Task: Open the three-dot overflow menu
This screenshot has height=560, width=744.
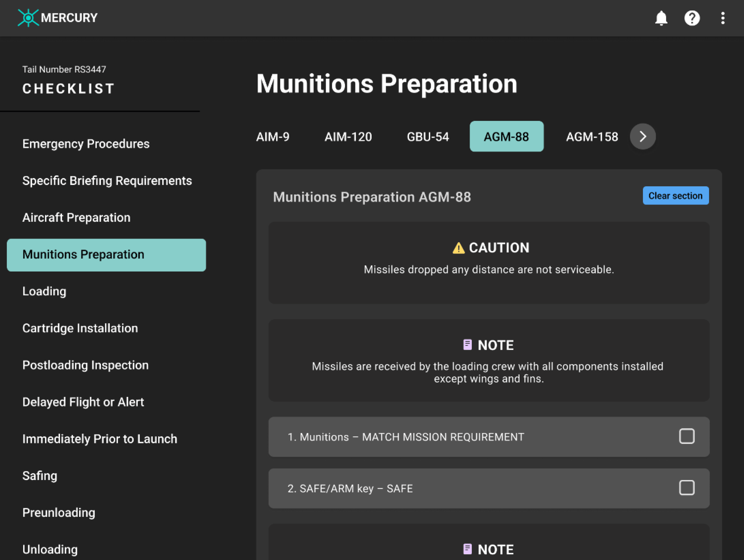Action: [722, 18]
